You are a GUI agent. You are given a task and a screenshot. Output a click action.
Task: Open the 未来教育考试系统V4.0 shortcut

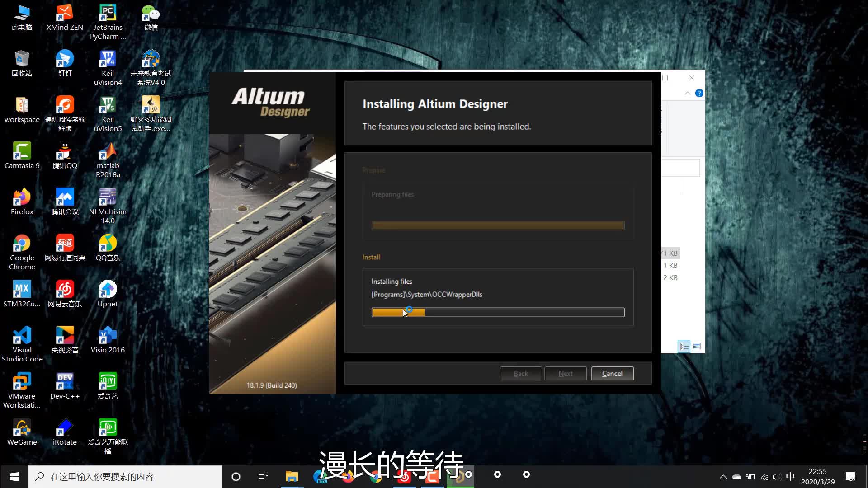[151, 68]
